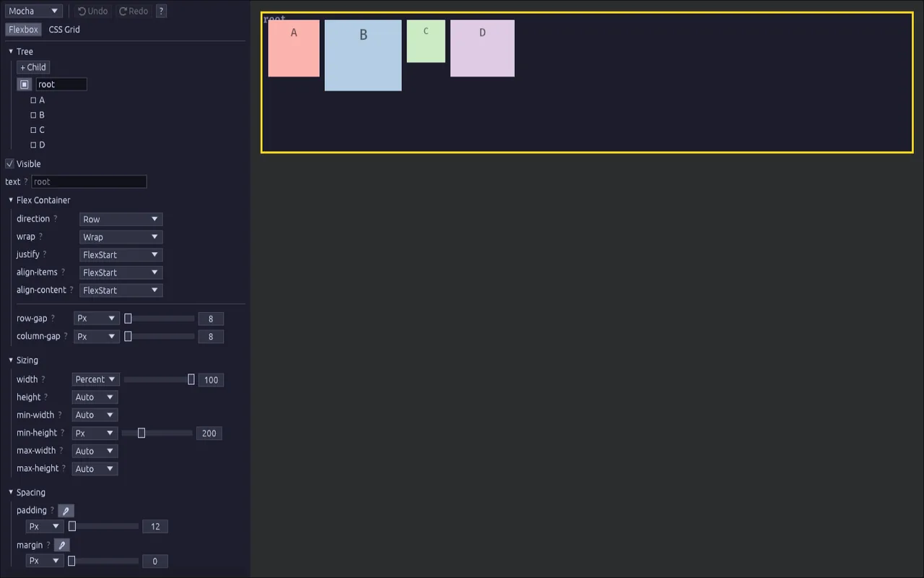Open the wrap dropdown
The height and width of the screenshot is (578, 924).
pos(121,237)
